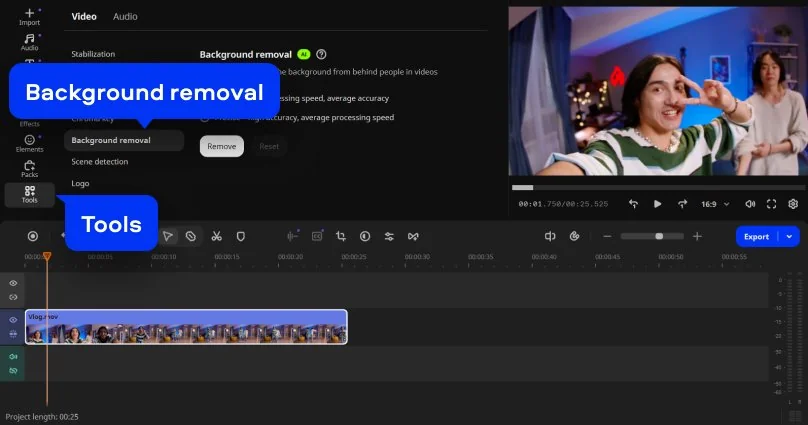Click the Export button

[756, 236]
